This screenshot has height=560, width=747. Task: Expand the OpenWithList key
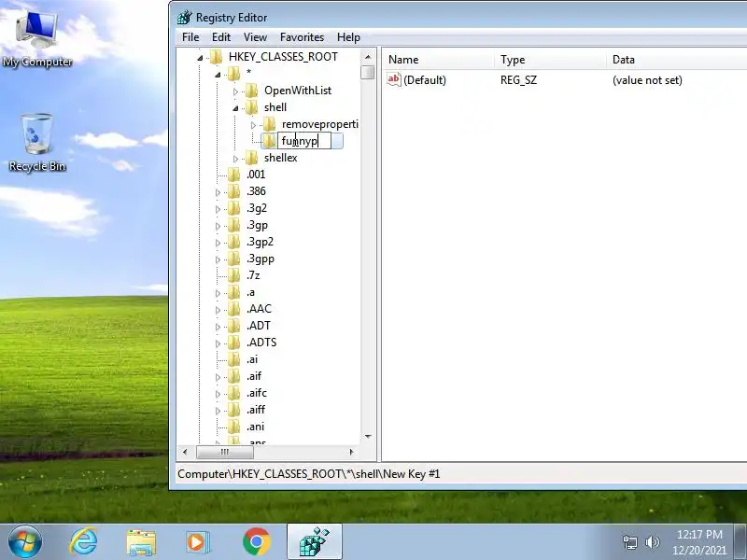click(235, 91)
